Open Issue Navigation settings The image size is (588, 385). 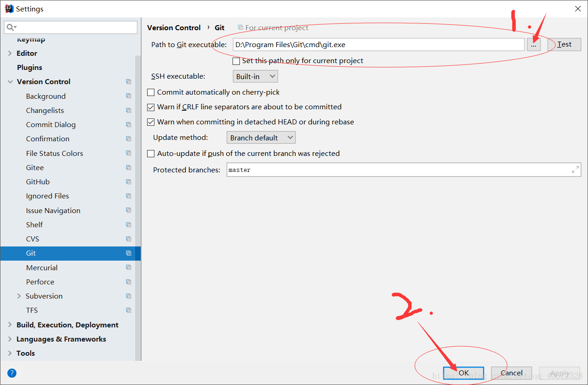pos(53,210)
